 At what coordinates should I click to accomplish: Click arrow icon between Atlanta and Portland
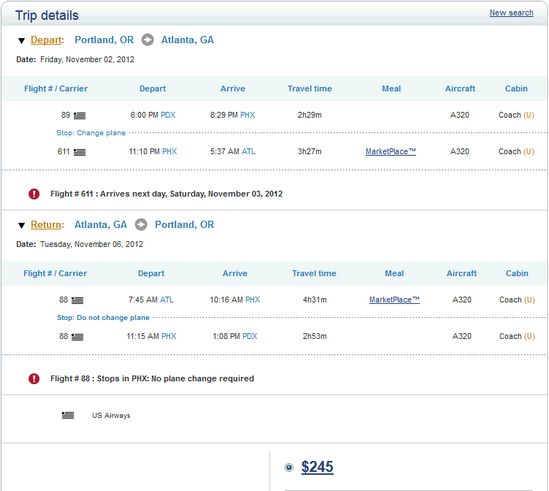point(141,224)
